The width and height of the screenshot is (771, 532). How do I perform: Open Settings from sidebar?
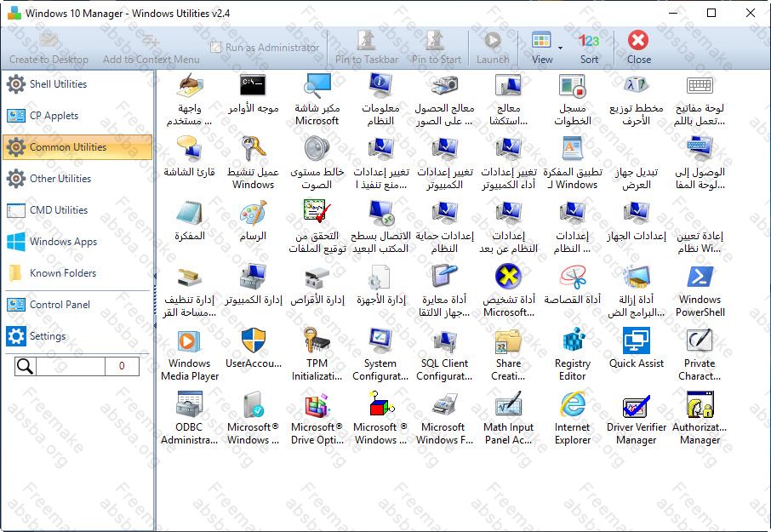pyautogui.click(x=77, y=336)
